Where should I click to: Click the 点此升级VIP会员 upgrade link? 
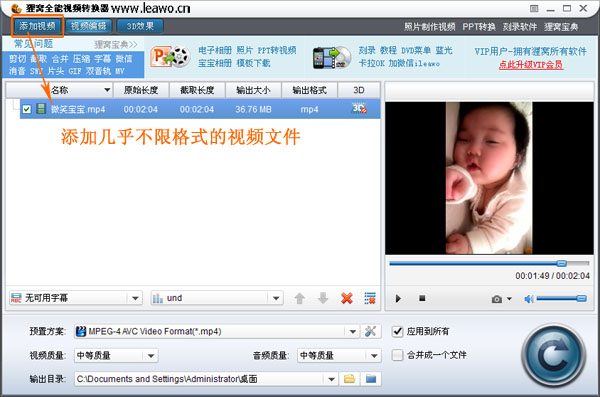[531, 65]
